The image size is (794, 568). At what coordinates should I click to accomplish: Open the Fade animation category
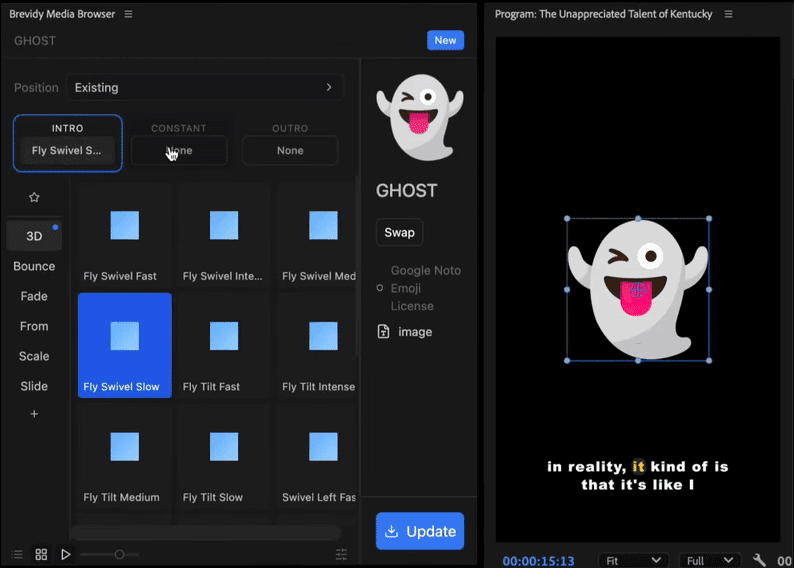[34, 296]
